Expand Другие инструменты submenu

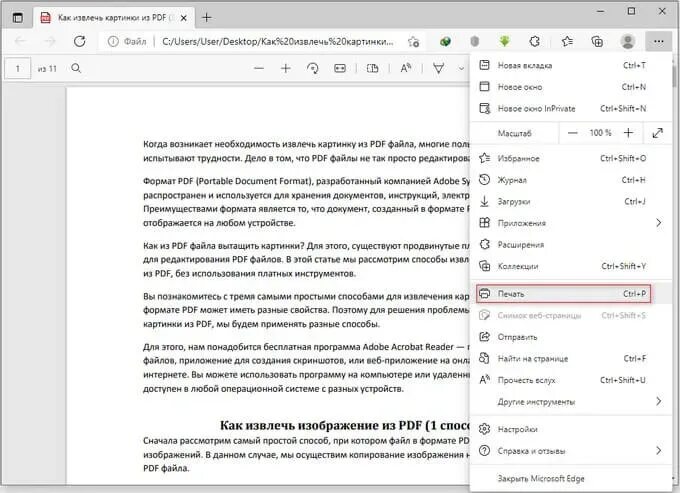(x=570, y=402)
